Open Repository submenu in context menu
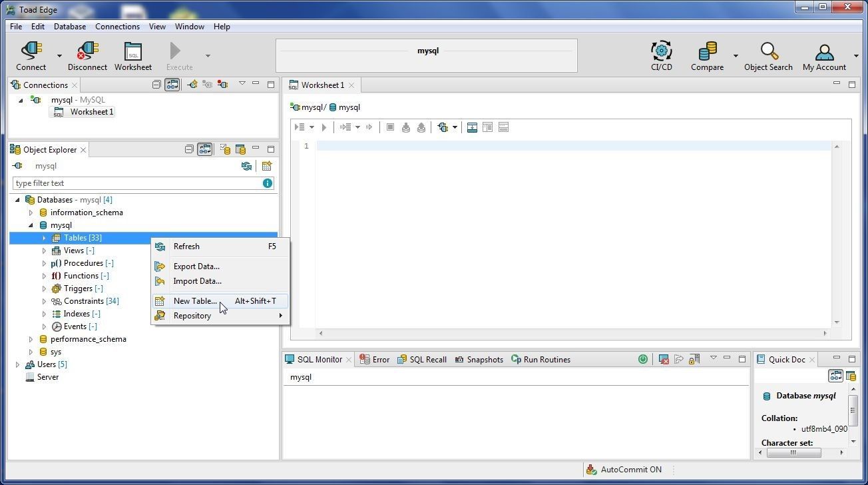This screenshot has height=485, width=868. coord(220,316)
